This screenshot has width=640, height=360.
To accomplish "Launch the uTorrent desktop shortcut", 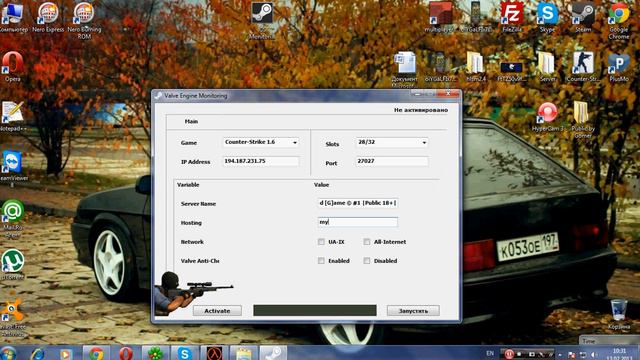I will coord(13,264).
